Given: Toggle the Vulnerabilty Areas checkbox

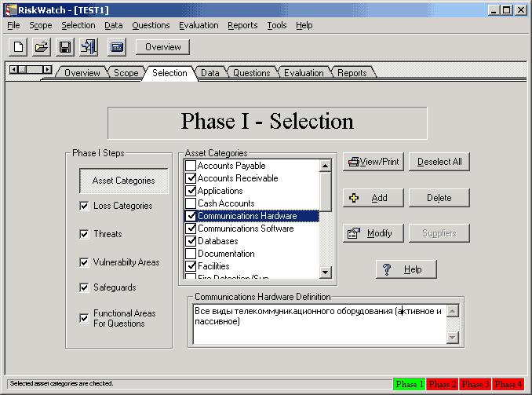Looking at the screenshot, I should pyautogui.click(x=84, y=262).
